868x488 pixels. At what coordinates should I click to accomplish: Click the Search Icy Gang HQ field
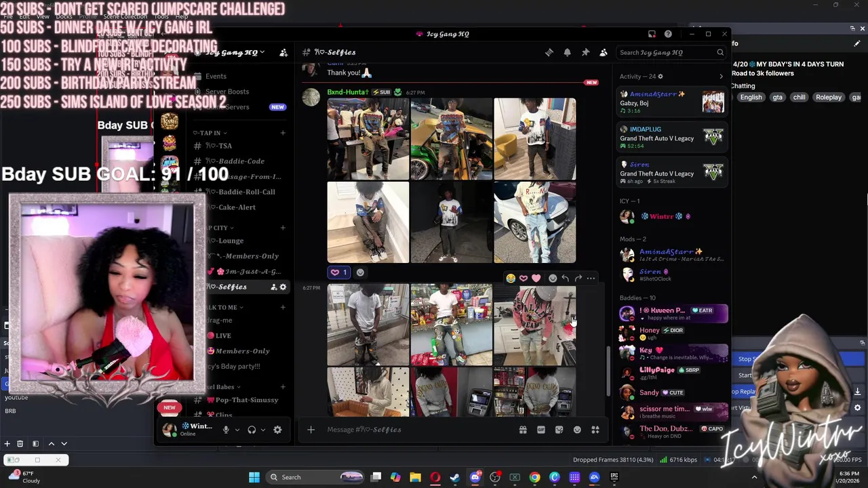(671, 52)
